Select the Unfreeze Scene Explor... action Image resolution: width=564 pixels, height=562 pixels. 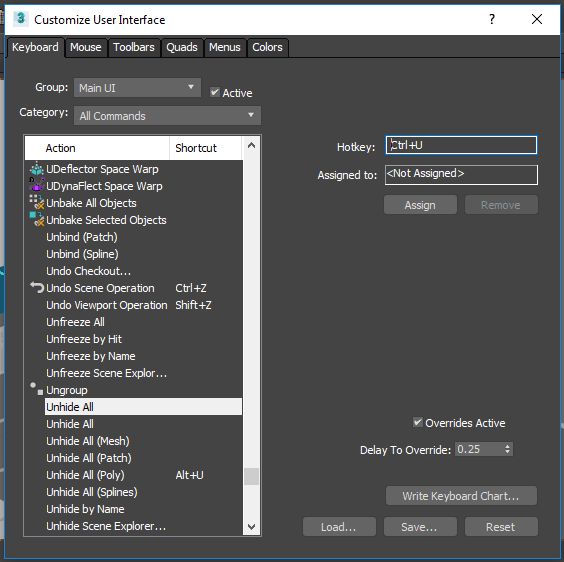click(x=106, y=373)
